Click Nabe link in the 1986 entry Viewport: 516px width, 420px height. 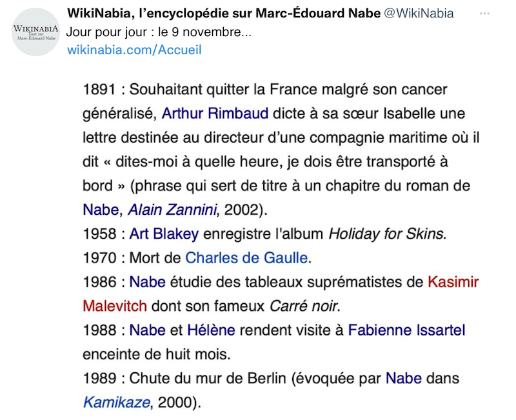pyautogui.click(x=148, y=282)
